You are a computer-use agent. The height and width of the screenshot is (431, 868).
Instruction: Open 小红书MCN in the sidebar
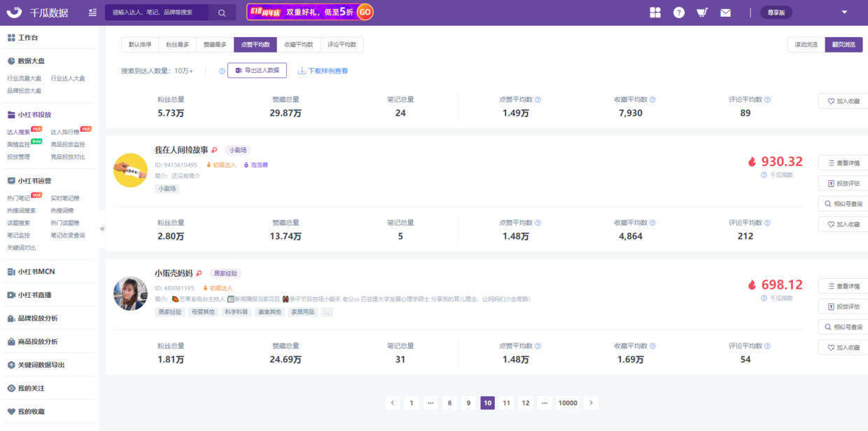tap(36, 272)
